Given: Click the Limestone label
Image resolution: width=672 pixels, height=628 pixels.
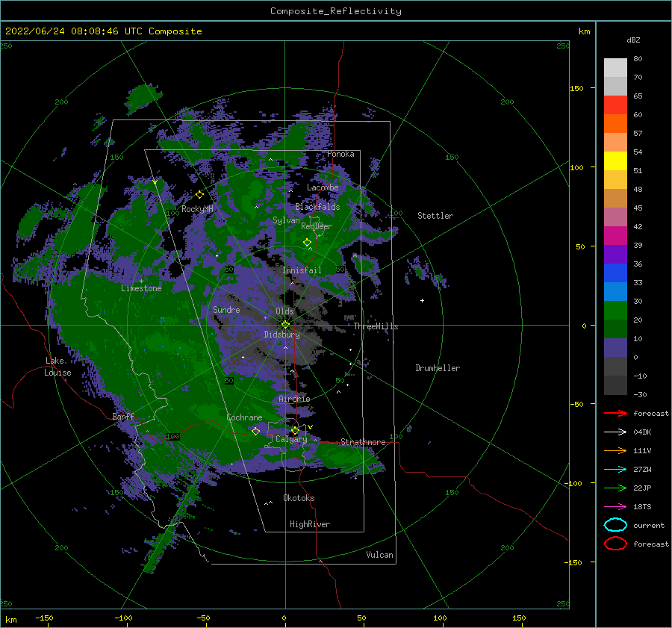Looking at the screenshot, I should [x=141, y=288].
